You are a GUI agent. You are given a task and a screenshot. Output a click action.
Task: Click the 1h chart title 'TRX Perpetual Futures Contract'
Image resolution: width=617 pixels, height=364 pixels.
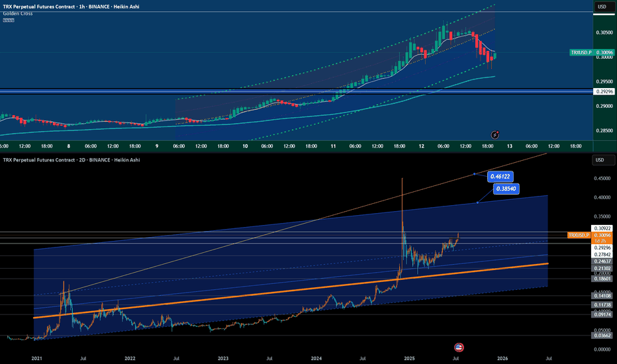point(38,7)
